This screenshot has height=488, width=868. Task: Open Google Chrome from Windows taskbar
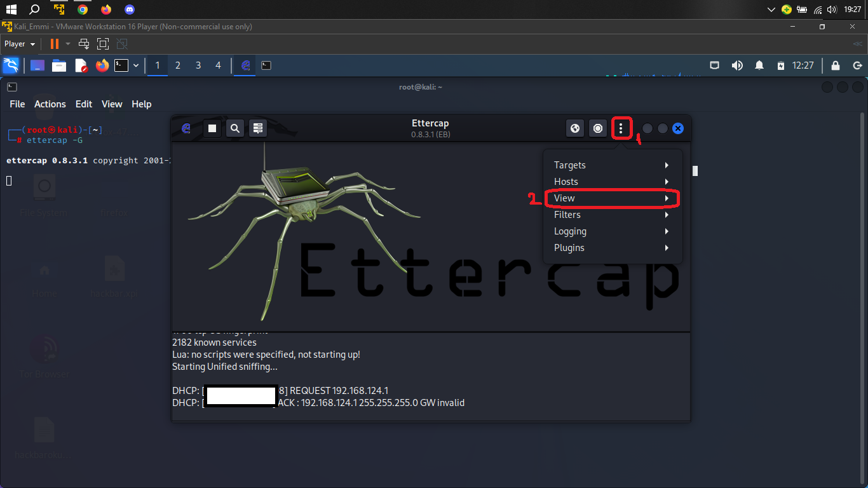83,10
